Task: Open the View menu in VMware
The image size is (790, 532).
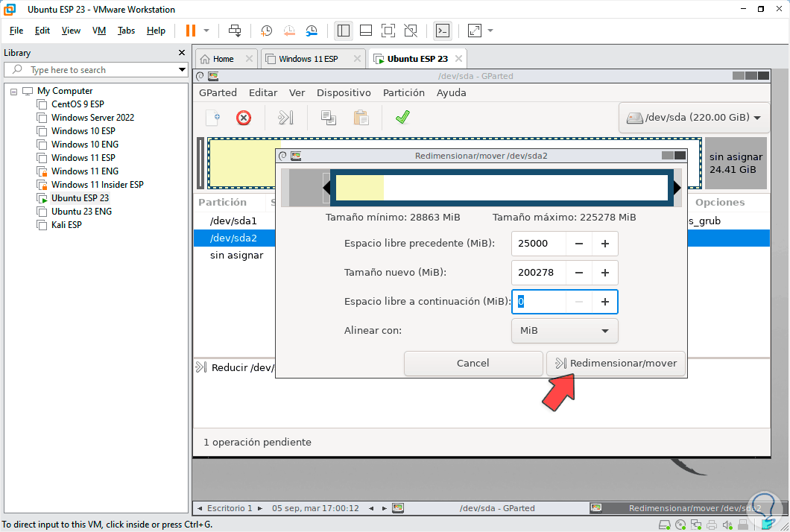Action: coord(71,31)
